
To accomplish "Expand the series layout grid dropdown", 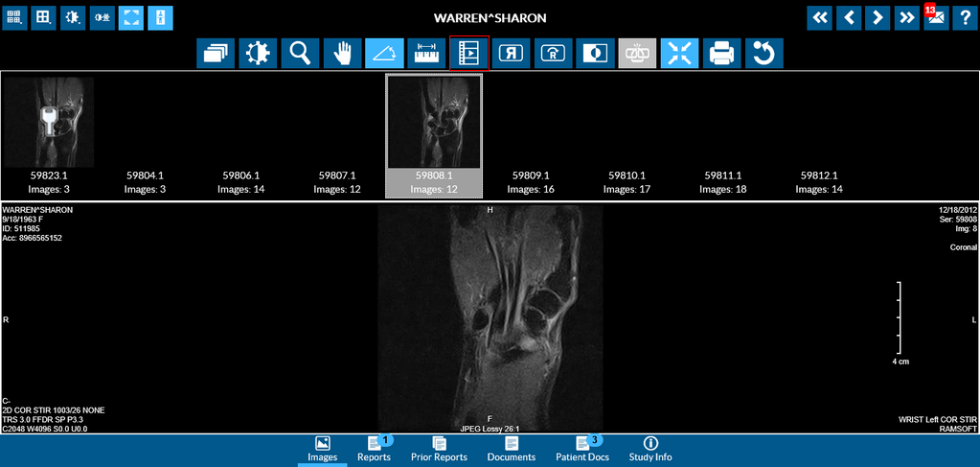I will click(15, 18).
